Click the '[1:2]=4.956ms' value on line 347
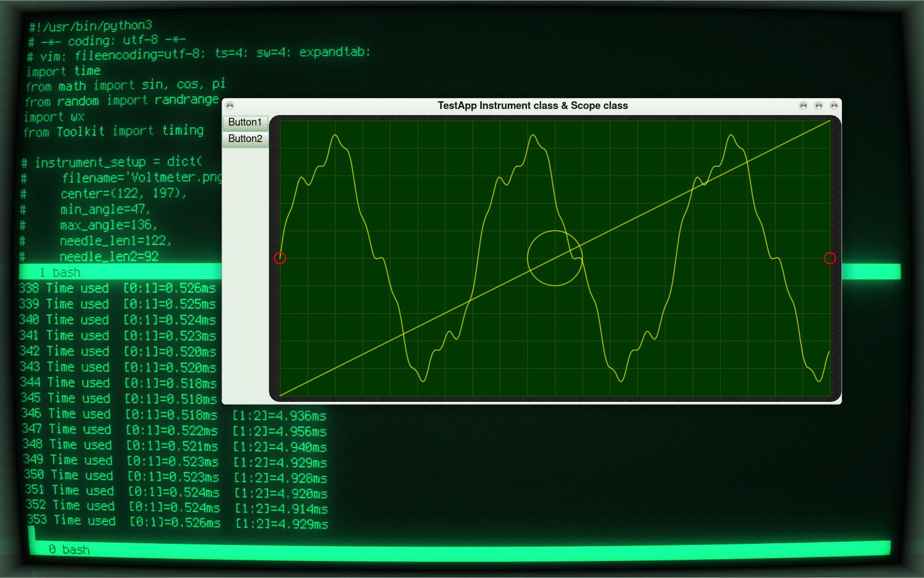 [280, 431]
